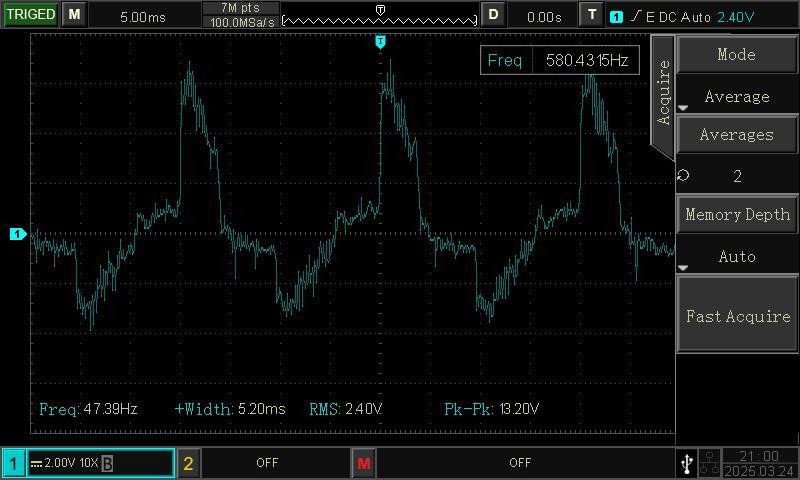The width and height of the screenshot is (800, 480).
Task: Click the 7M pts memory depth readout
Action: tap(241, 8)
